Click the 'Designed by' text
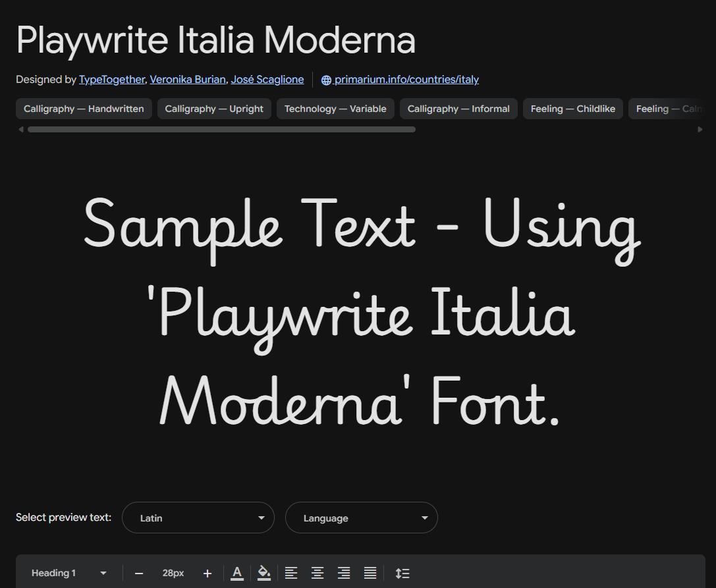The height and width of the screenshot is (588, 716). point(45,80)
